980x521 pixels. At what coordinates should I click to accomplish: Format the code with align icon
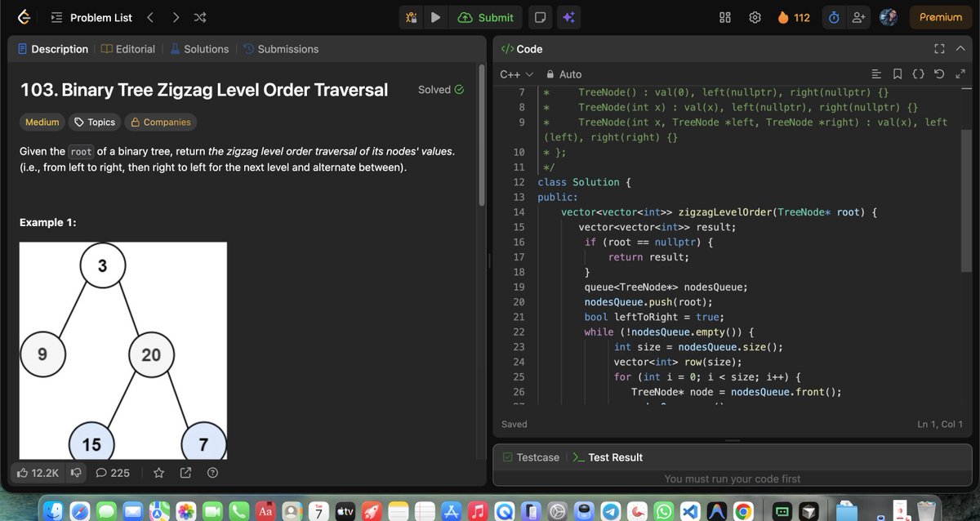click(x=877, y=74)
